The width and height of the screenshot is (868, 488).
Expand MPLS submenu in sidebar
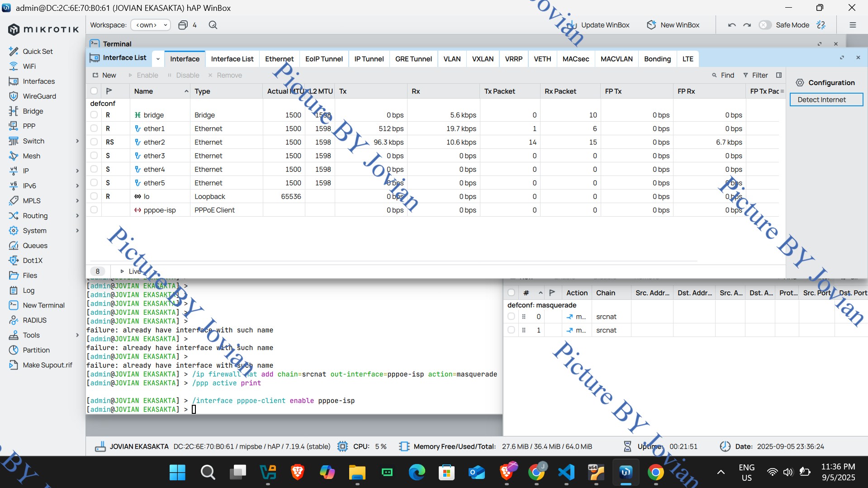(77, 200)
